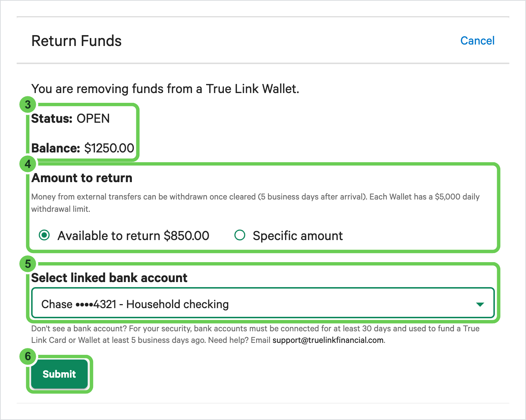
Task: Click the Amount to return heading
Action: (82, 178)
